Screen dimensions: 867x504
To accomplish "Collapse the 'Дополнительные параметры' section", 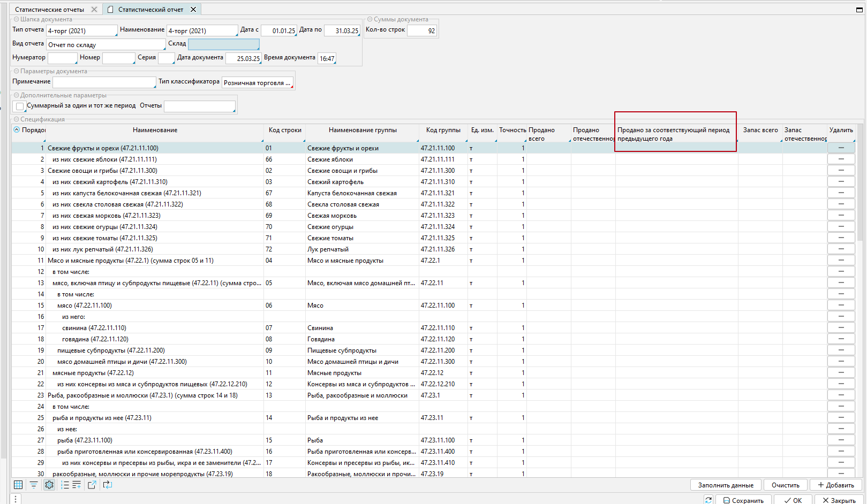I will click(x=16, y=95).
